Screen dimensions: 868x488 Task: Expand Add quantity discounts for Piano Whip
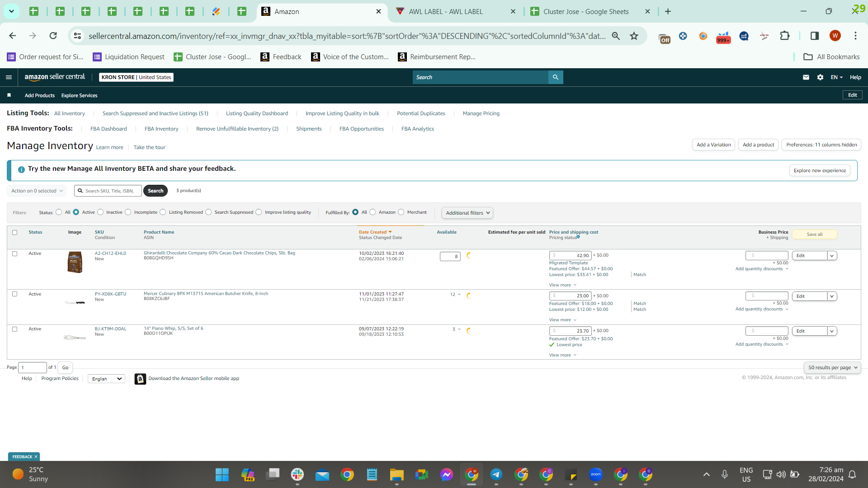pos(762,344)
